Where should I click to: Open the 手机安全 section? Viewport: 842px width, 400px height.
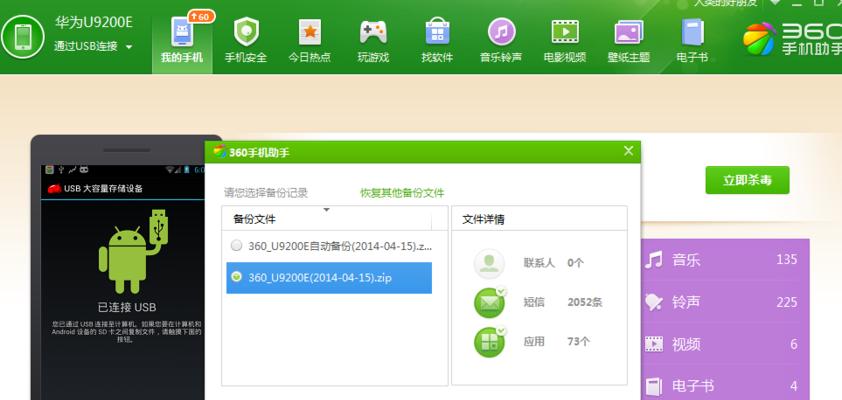coord(246,40)
